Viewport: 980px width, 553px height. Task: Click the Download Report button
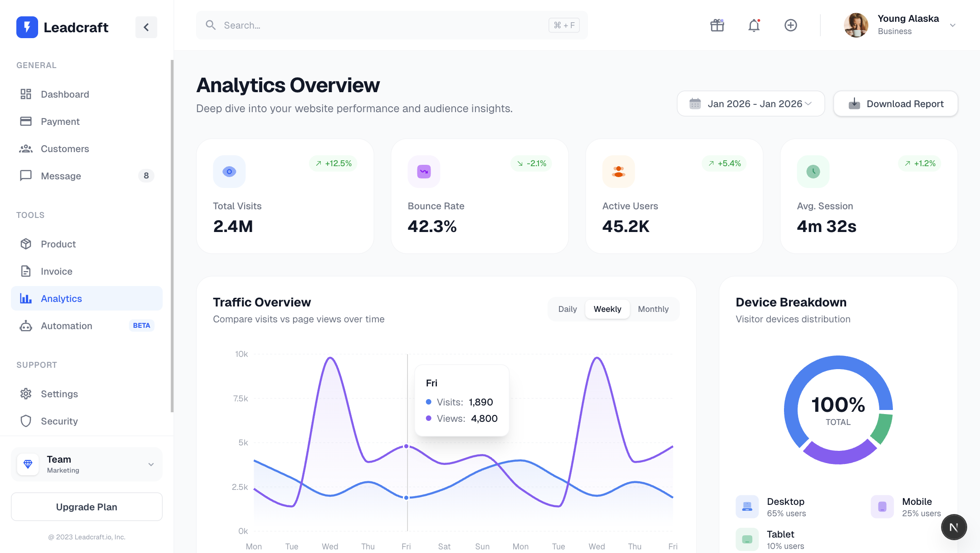(896, 104)
